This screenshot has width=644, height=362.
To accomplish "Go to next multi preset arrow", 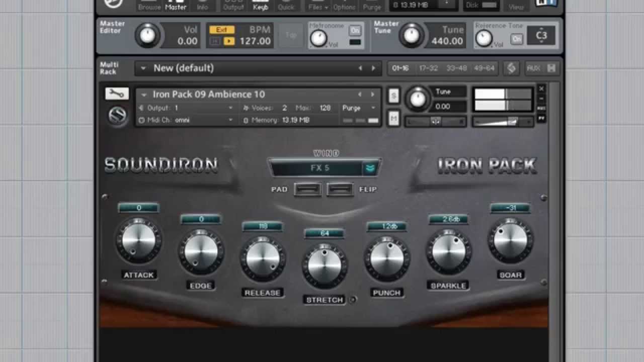I will [373, 68].
